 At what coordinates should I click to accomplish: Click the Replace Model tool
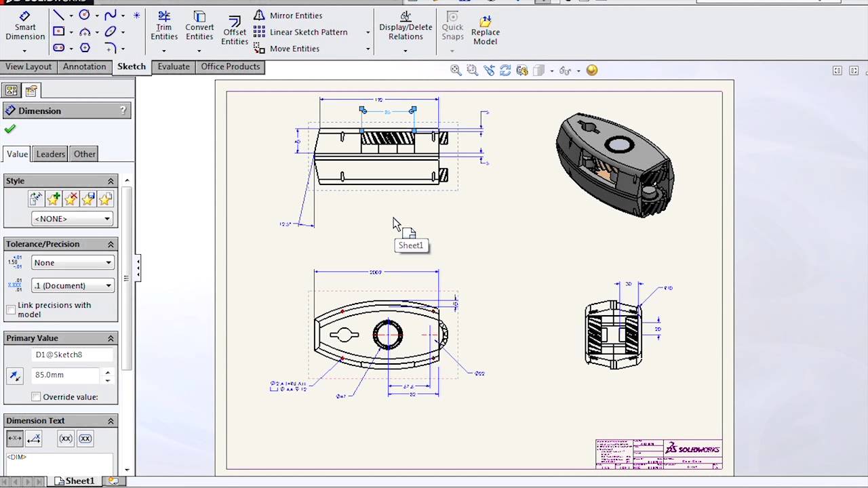click(x=486, y=30)
